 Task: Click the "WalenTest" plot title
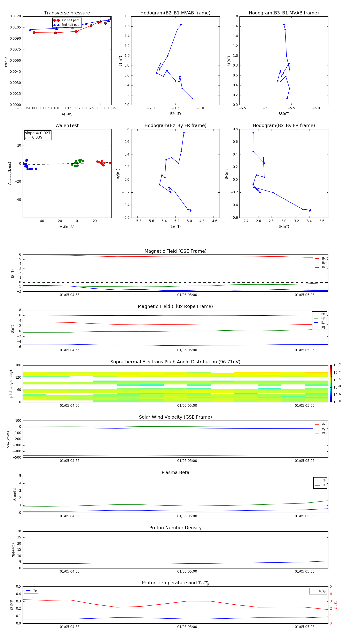click(67, 125)
